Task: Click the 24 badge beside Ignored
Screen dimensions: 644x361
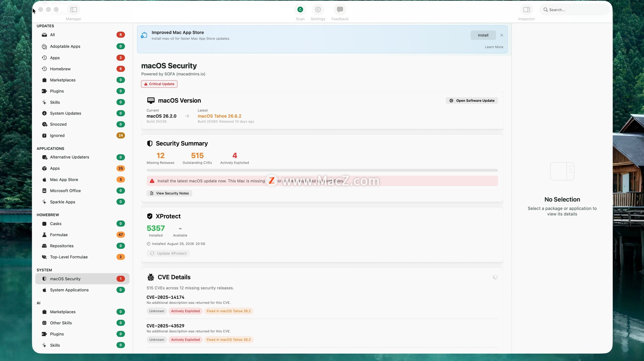Action: 121,136
